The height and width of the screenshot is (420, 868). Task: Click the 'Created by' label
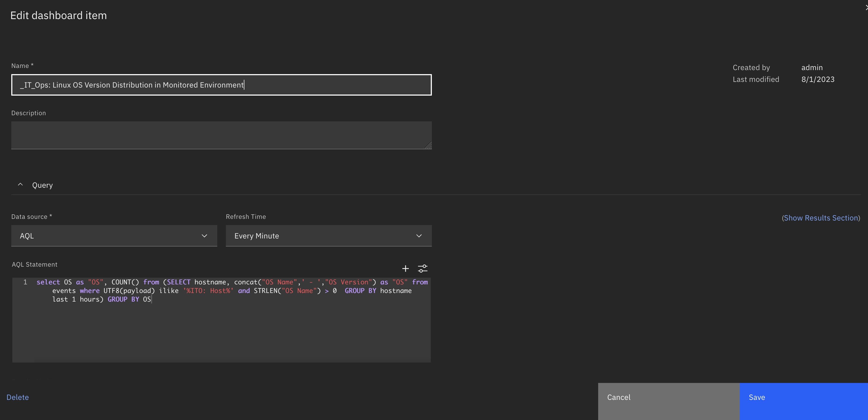click(751, 67)
